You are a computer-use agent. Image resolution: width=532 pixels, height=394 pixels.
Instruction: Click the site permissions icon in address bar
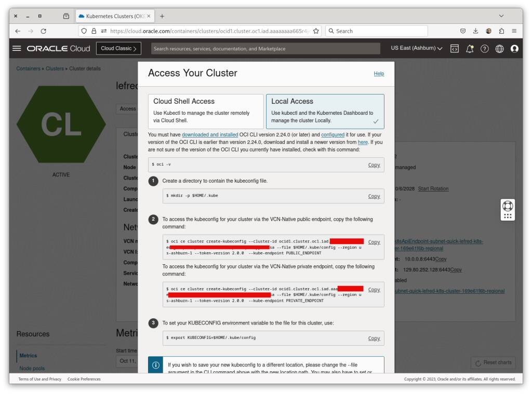pyautogui.click(x=104, y=31)
